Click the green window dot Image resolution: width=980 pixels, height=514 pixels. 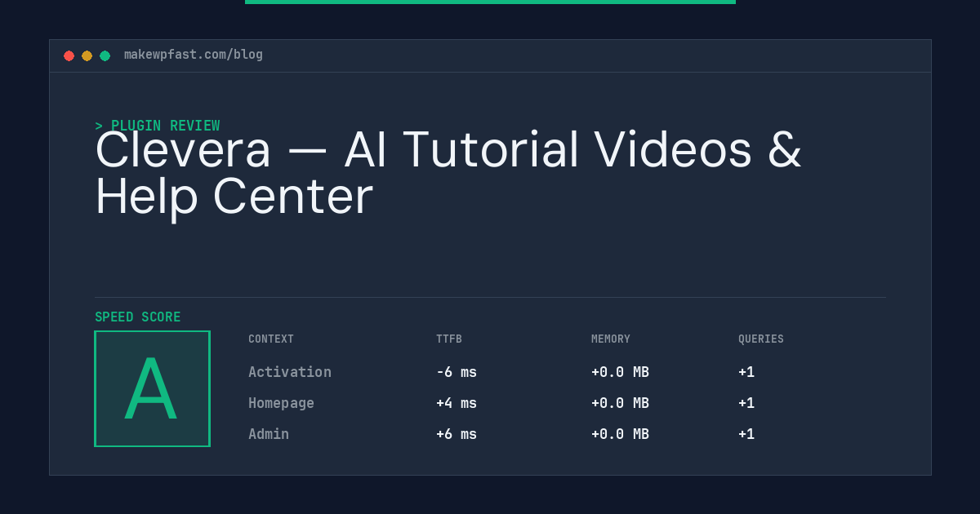point(105,55)
